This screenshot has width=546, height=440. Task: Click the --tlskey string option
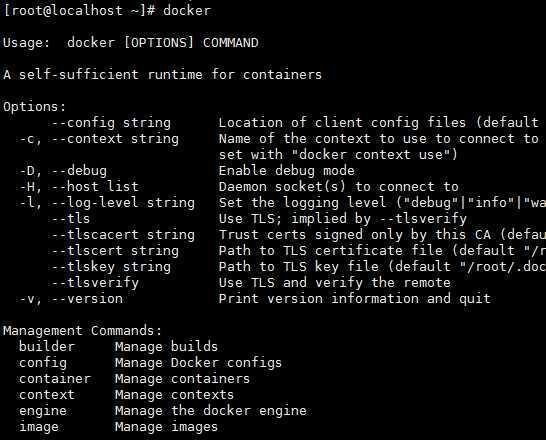pos(111,267)
